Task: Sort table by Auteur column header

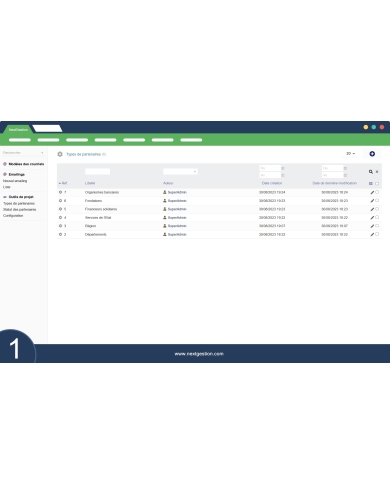Action: coord(168,183)
